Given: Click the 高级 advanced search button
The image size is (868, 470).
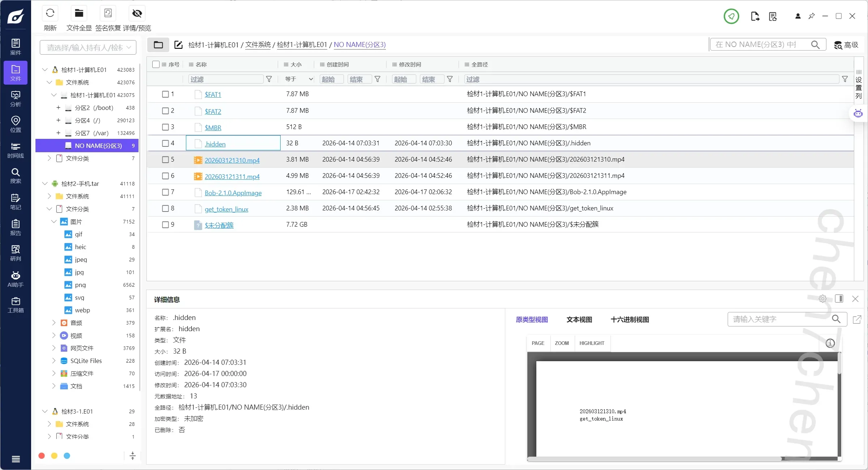Looking at the screenshot, I should point(846,45).
